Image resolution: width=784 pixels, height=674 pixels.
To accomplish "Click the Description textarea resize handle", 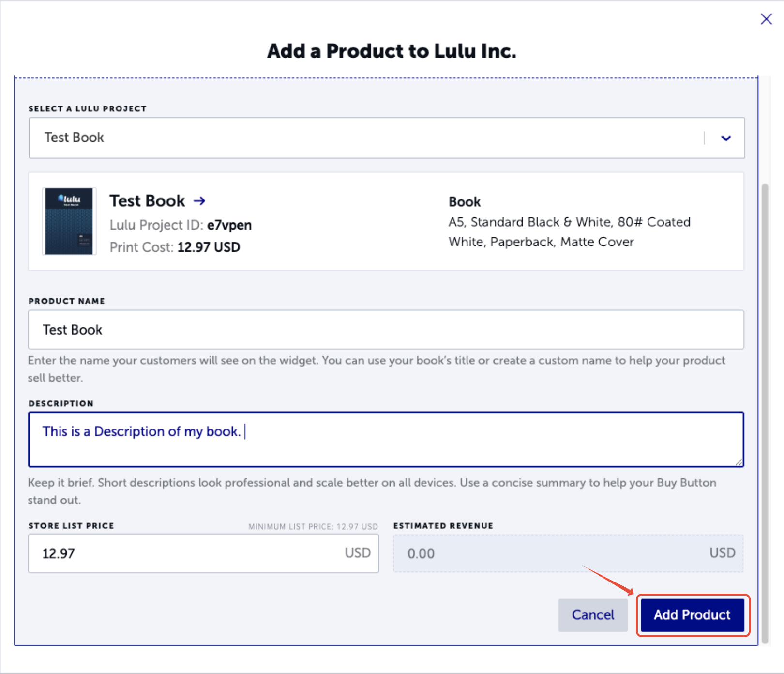I will click(739, 462).
